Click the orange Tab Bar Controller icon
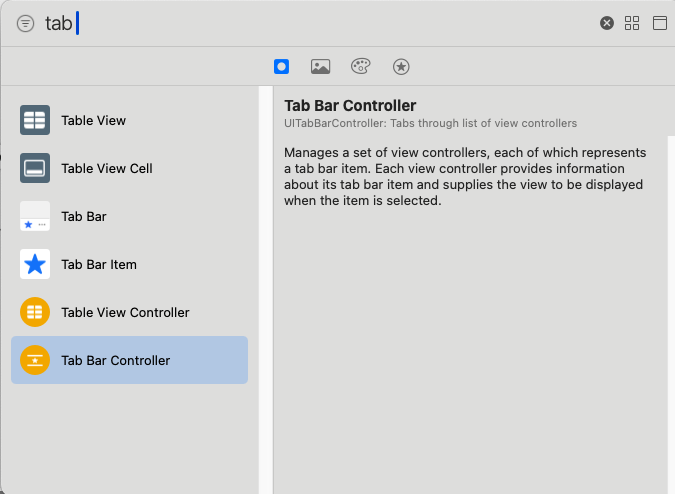The image size is (675, 494). tap(35, 360)
